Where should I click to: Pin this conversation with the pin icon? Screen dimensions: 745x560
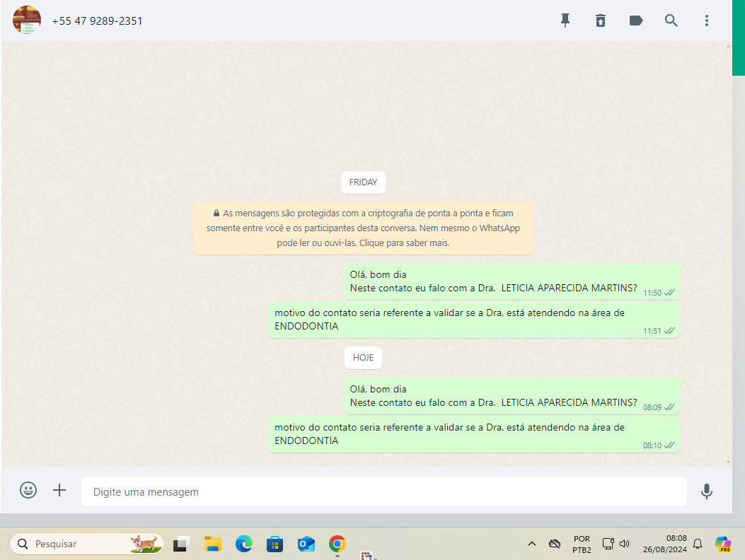pyautogui.click(x=565, y=21)
